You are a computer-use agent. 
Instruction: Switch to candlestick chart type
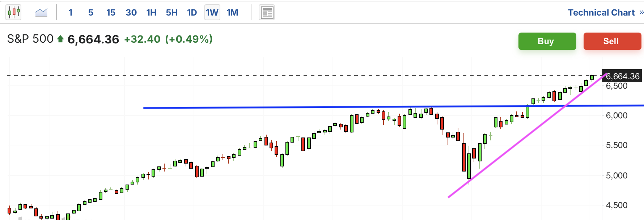click(14, 12)
